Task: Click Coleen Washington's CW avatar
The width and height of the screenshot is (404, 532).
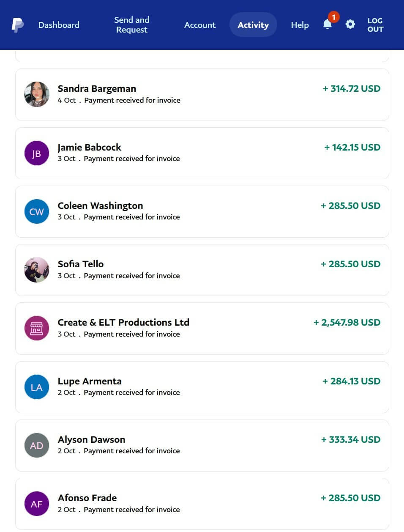Action: [37, 211]
